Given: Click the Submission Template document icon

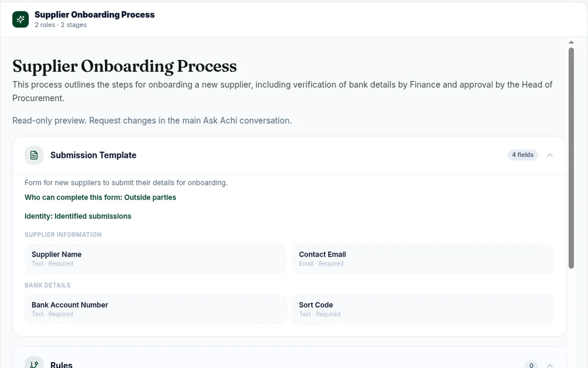Looking at the screenshot, I should 34,155.
